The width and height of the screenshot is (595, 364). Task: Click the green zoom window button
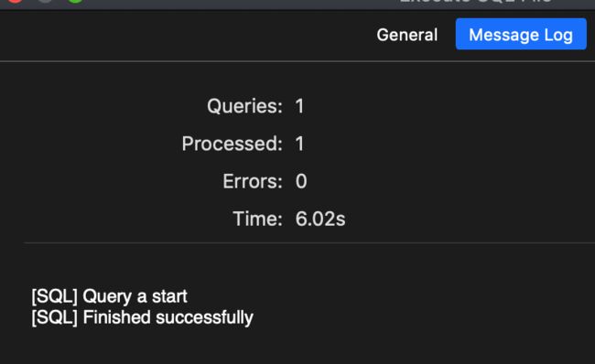point(75,1)
